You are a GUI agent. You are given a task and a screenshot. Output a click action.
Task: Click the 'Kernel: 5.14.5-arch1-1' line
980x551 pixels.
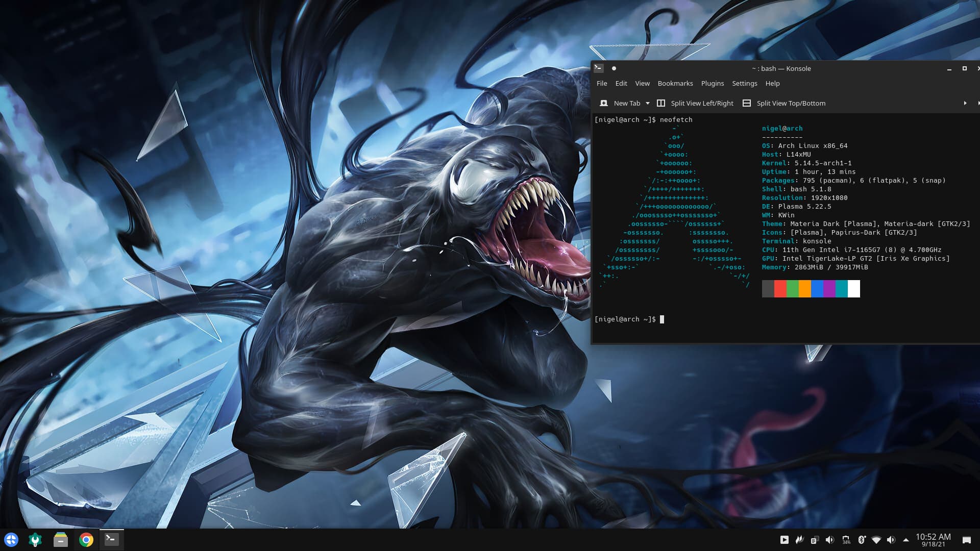coord(807,163)
